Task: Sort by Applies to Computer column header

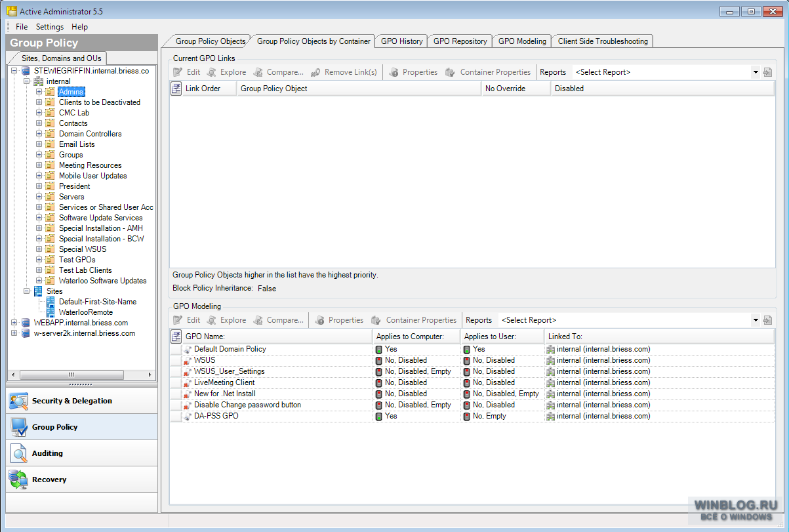Action: (416, 337)
